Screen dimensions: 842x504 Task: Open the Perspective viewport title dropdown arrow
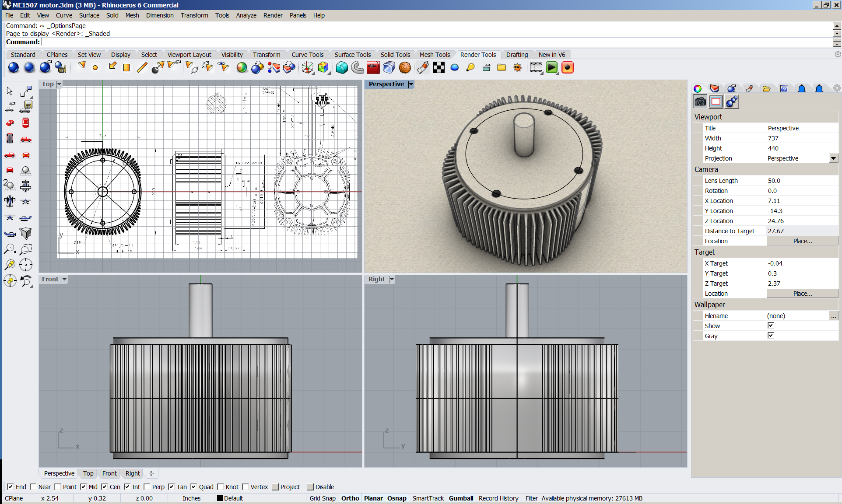pyautogui.click(x=411, y=84)
